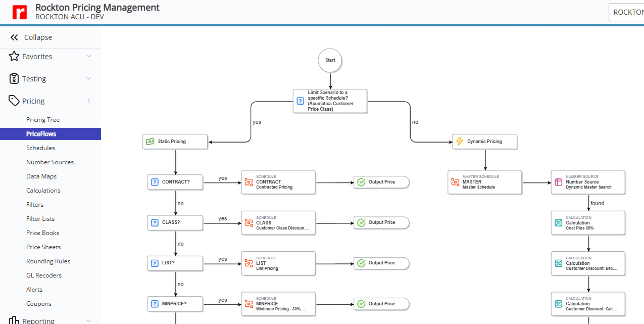The width and height of the screenshot is (644, 324).
Task: Open Alerts menu item
Action: tap(34, 290)
